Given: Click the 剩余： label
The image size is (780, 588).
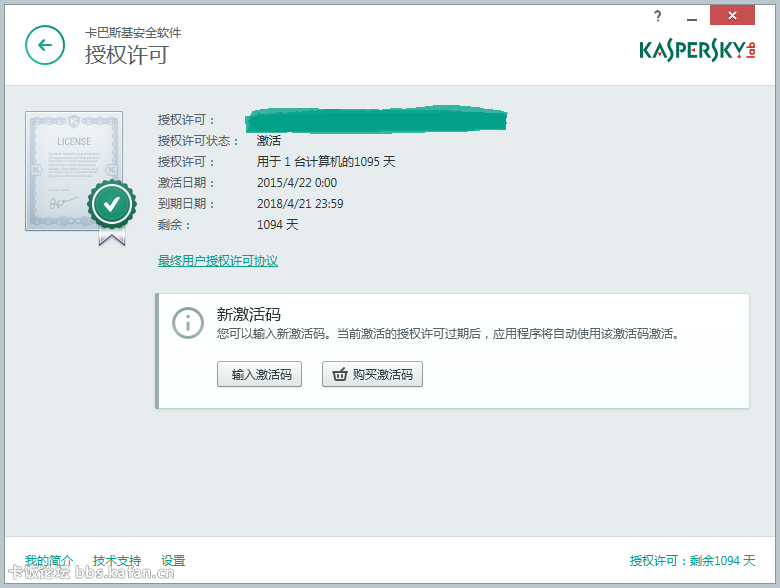Looking at the screenshot, I should coord(174,225).
